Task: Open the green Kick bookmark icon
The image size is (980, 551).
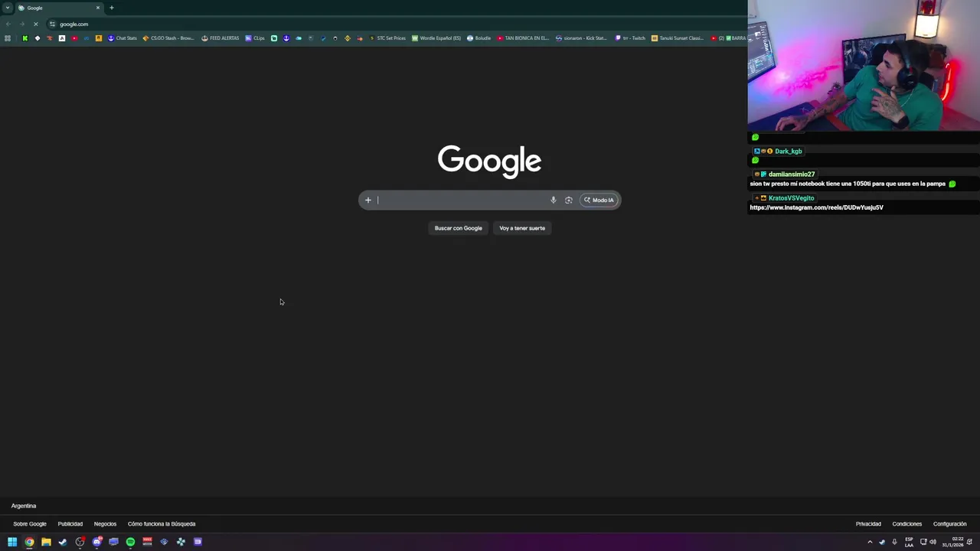Action: (25, 38)
